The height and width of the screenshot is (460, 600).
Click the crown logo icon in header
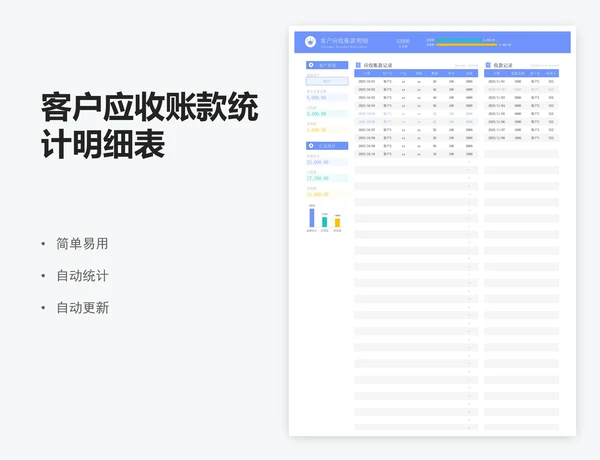310,42
